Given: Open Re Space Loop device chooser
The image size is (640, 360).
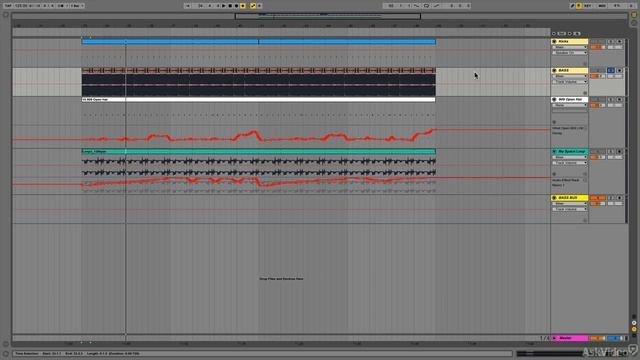Looking at the screenshot, I should tap(570, 157).
